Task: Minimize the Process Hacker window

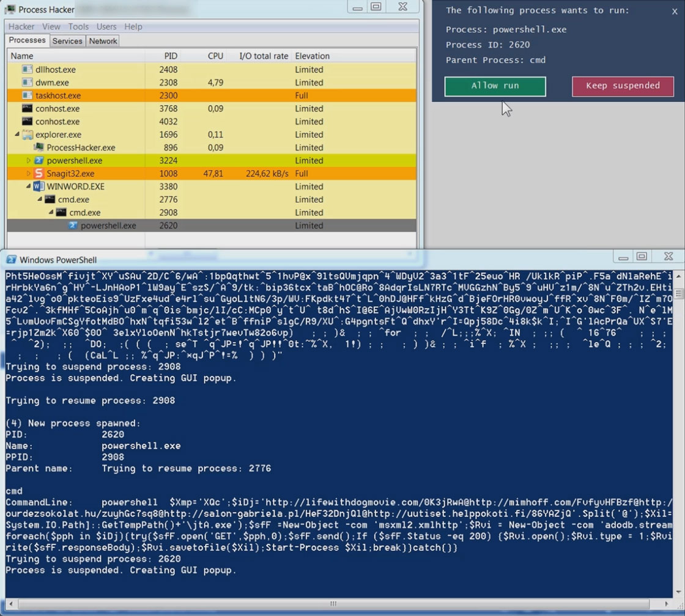Action: click(x=357, y=7)
